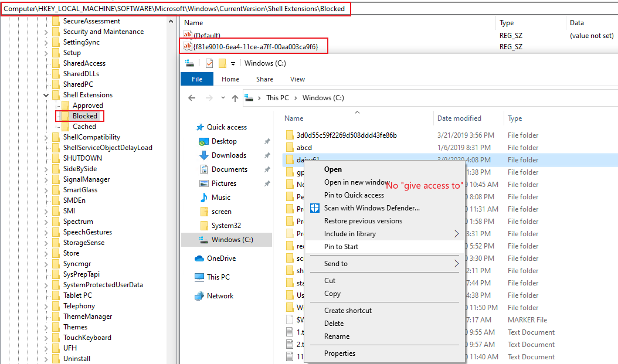The height and width of the screenshot is (364, 618).
Task: Switch to the View ribbon tab
Action: (x=298, y=79)
